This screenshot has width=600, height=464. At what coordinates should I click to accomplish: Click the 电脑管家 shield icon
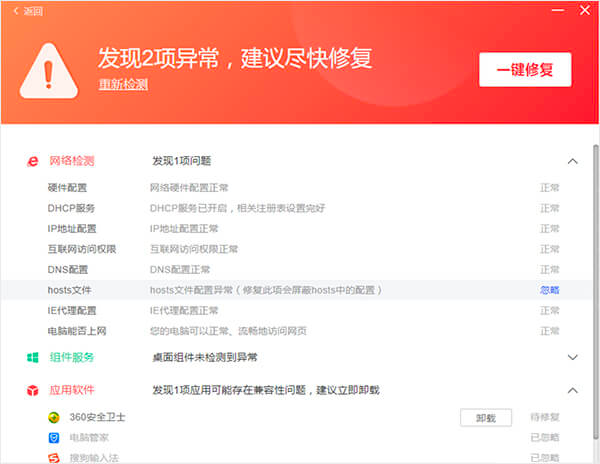point(54,438)
